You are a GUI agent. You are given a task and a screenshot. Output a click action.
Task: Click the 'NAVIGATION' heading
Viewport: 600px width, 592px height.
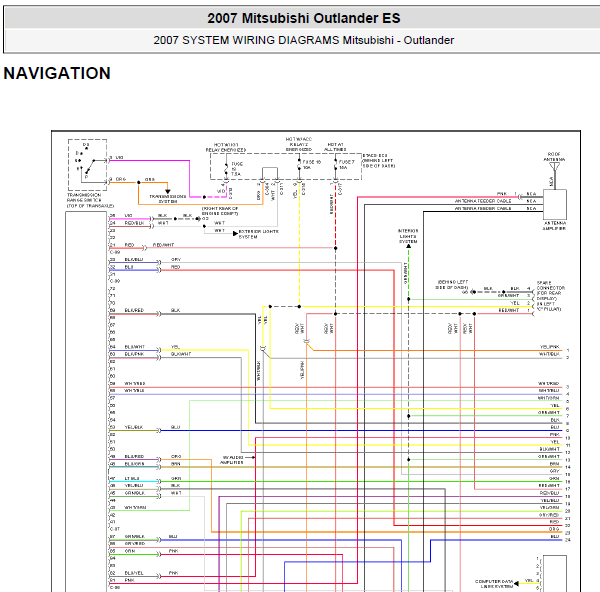pyautogui.click(x=57, y=73)
